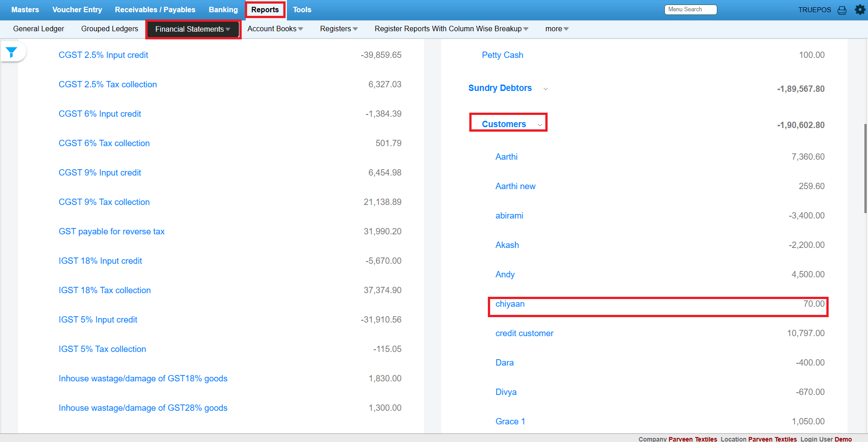Viewport: 868px width, 442px height.
Task: Open Inhouse wastage/damage of GST18% goods
Action: point(143,379)
